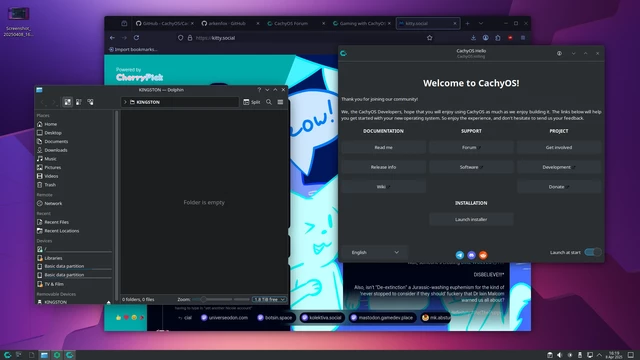Click the Release info button
This screenshot has width=640, height=360.
pyautogui.click(x=384, y=167)
